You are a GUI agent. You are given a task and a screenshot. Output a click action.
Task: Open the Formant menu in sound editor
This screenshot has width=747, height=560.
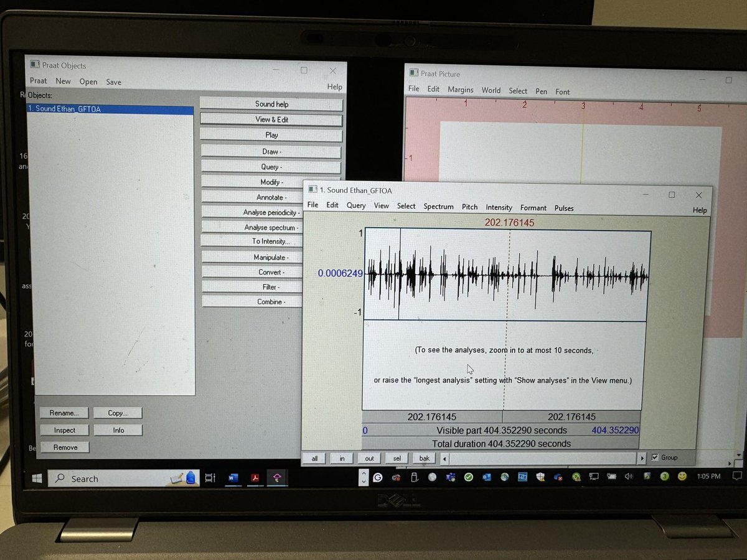pos(533,208)
